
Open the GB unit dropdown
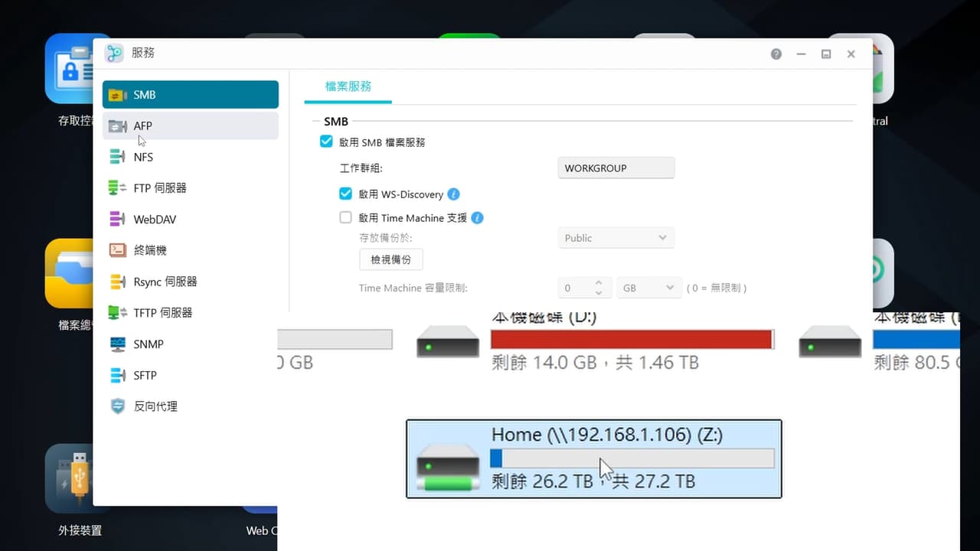pos(648,288)
